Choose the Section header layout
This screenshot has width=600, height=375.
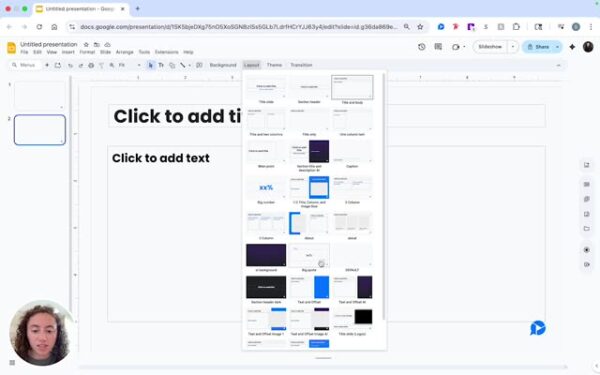click(309, 90)
